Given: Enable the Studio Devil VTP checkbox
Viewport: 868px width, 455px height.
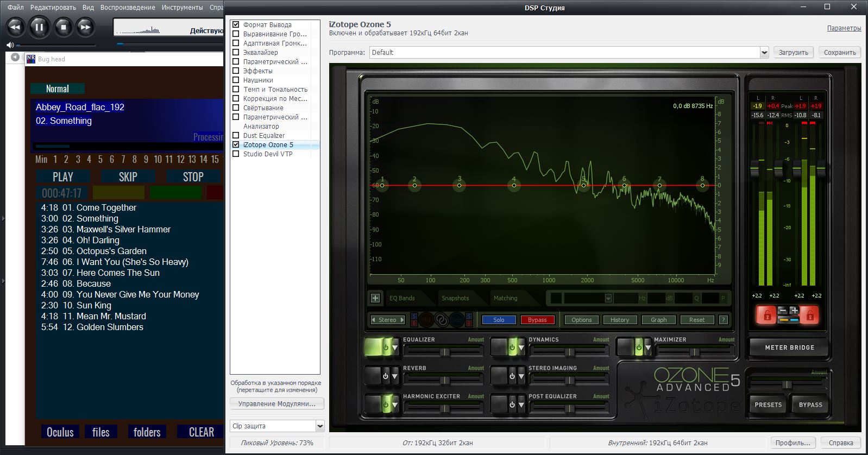Looking at the screenshot, I should pos(236,154).
